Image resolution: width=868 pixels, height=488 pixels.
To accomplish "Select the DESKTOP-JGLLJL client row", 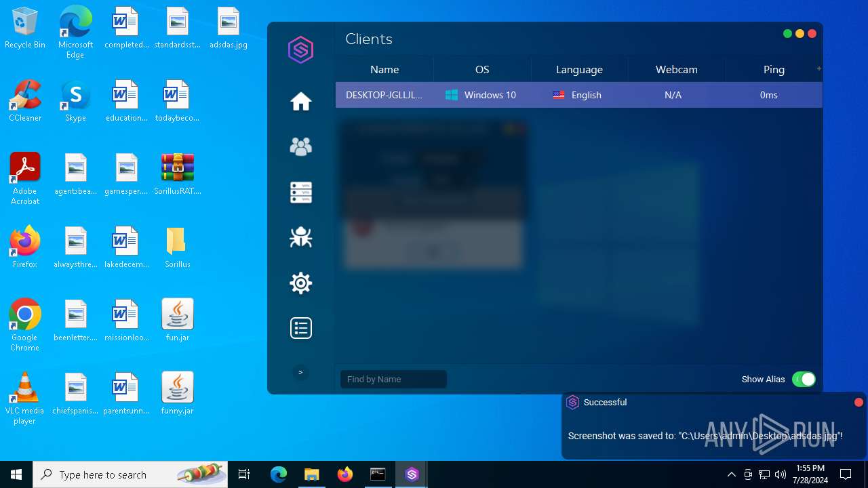I will 579,95.
